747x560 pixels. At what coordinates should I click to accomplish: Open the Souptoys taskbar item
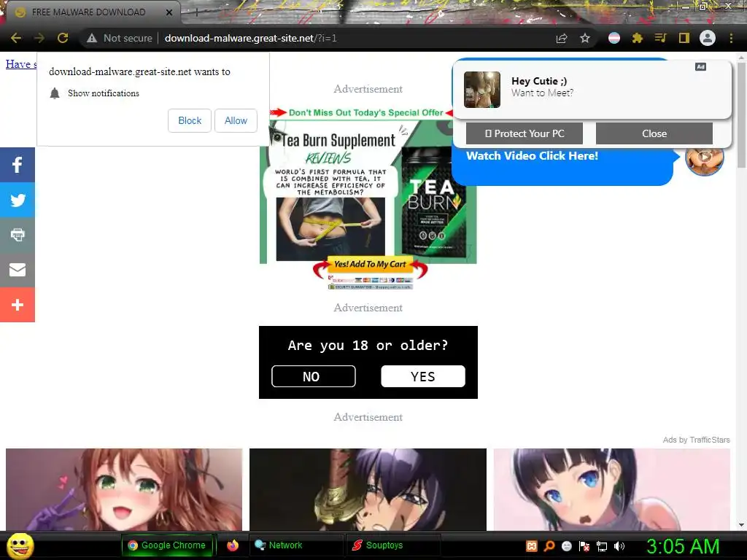tap(393, 545)
